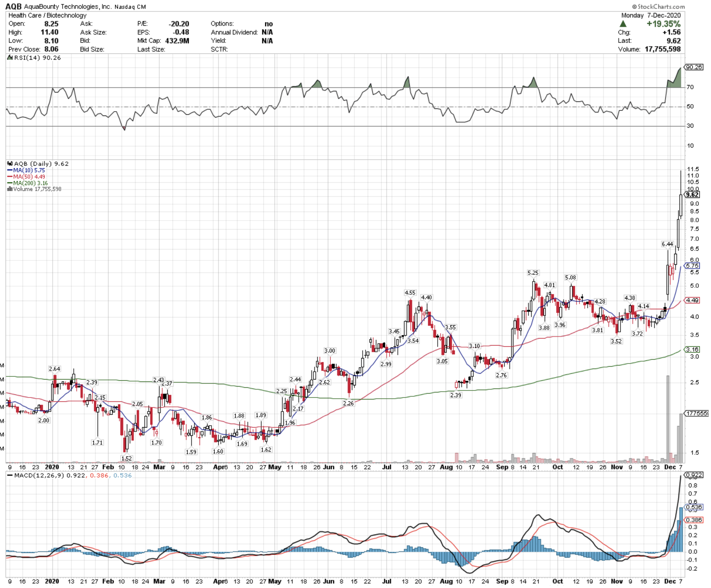Click the green up-arrow change indicator

click(x=623, y=24)
